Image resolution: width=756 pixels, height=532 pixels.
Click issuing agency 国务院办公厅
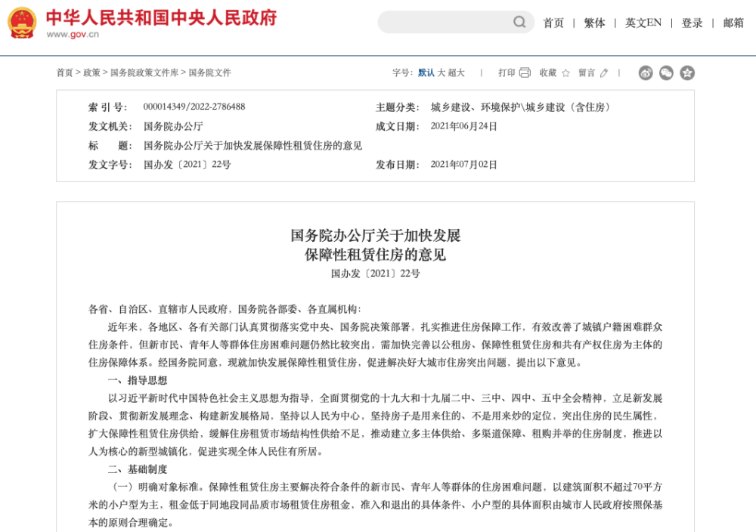point(173,127)
